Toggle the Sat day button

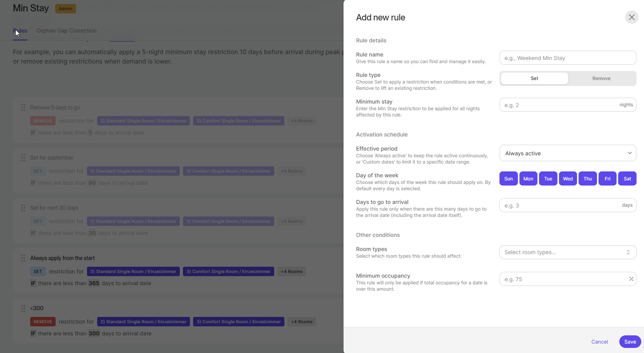tap(627, 179)
